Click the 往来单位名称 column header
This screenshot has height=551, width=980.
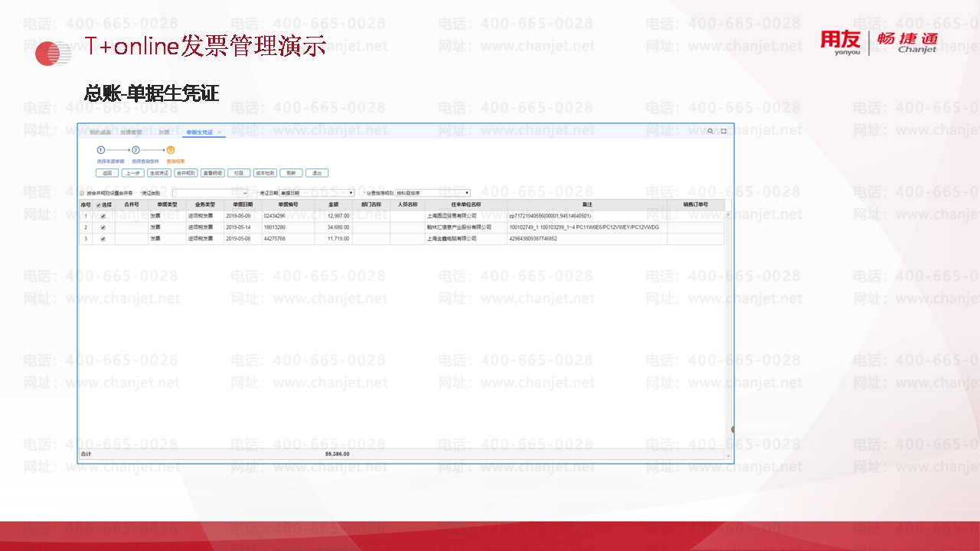point(465,205)
